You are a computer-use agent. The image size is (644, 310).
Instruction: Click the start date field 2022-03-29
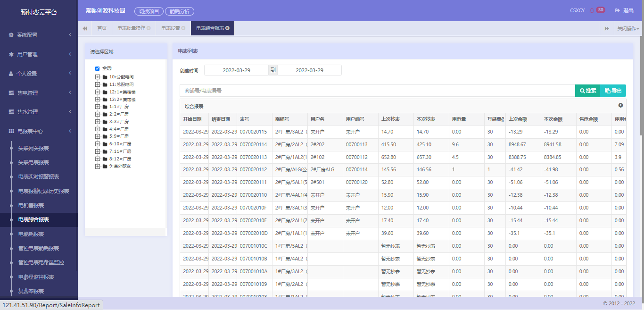pos(236,70)
